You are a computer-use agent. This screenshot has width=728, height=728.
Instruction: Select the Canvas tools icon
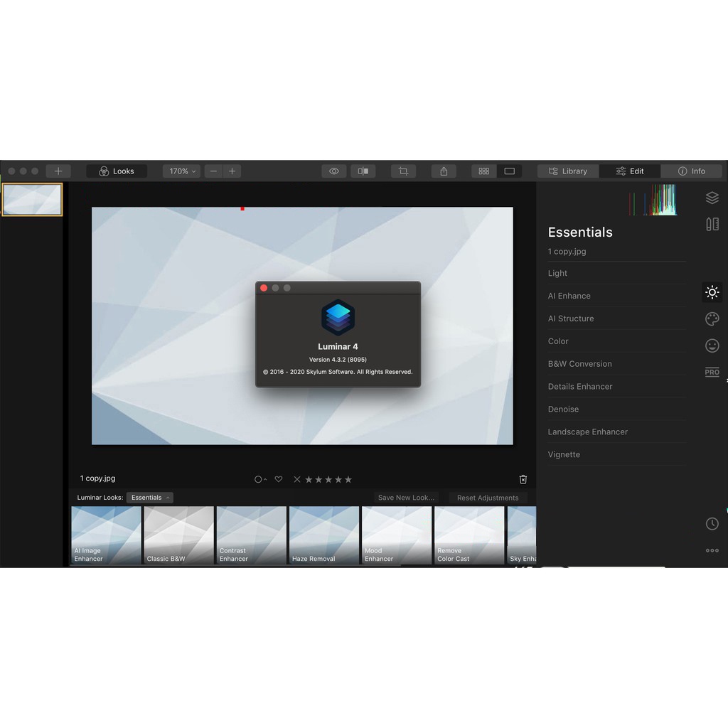click(x=712, y=225)
